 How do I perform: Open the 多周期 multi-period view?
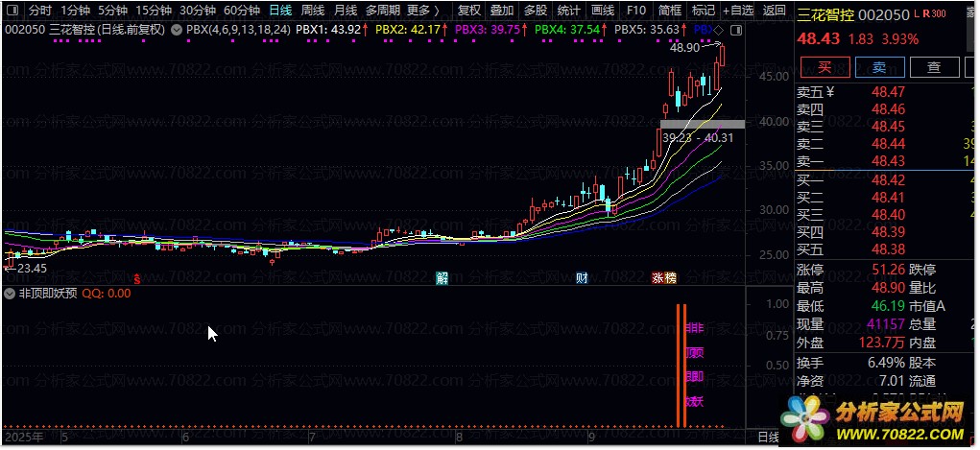[x=383, y=10]
